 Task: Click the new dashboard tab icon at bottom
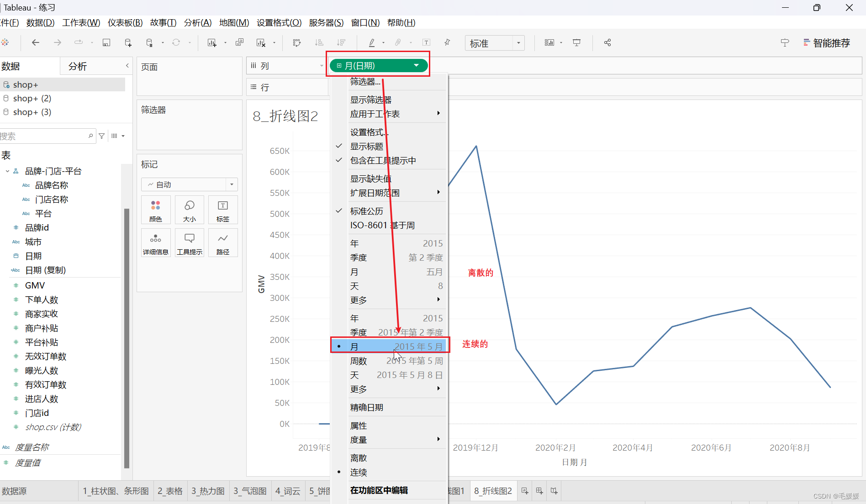point(539,491)
